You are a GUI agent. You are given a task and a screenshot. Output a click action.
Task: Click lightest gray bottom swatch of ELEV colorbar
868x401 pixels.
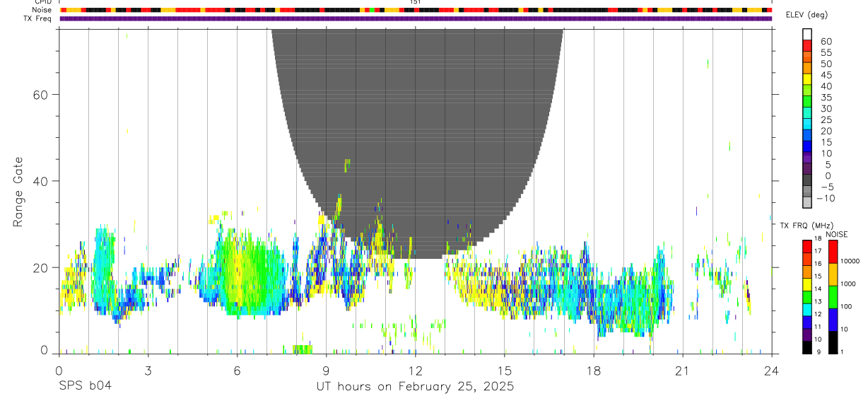807,202
